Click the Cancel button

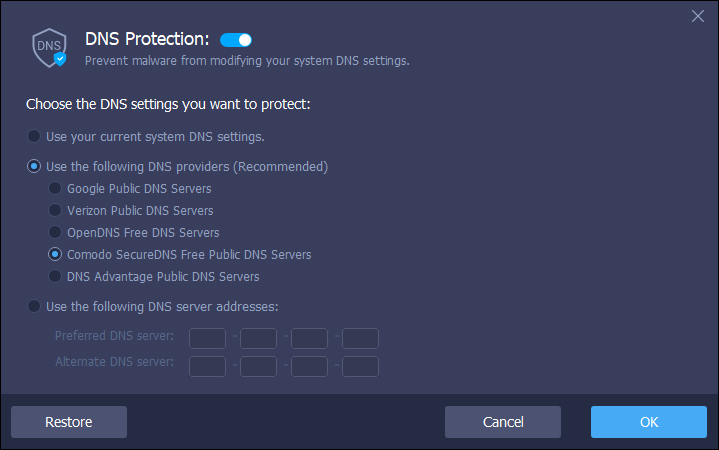[503, 422]
